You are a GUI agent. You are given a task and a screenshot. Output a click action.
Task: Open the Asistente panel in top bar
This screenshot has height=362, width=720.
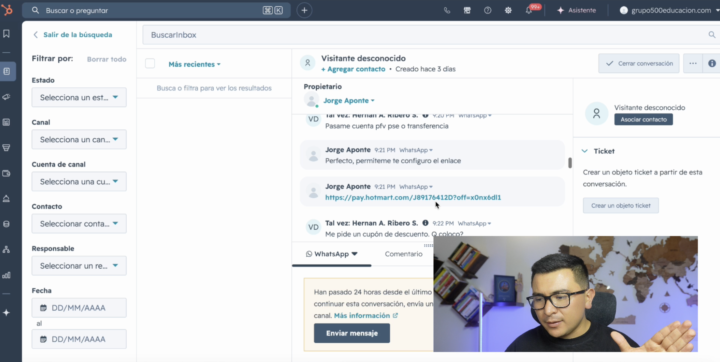coord(576,11)
